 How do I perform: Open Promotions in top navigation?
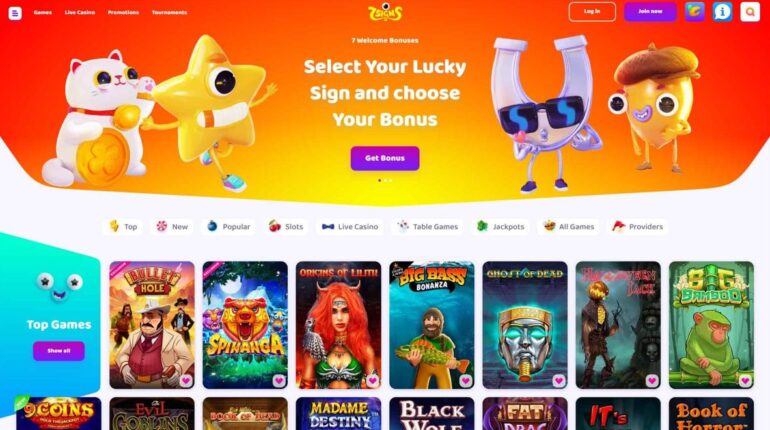123,12
